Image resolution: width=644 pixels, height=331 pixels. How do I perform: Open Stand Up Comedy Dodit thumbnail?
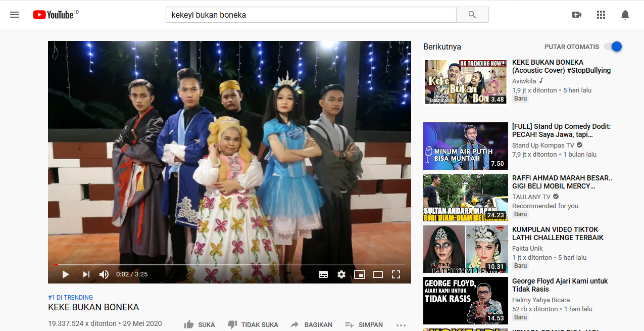click(x=466, y=146)
